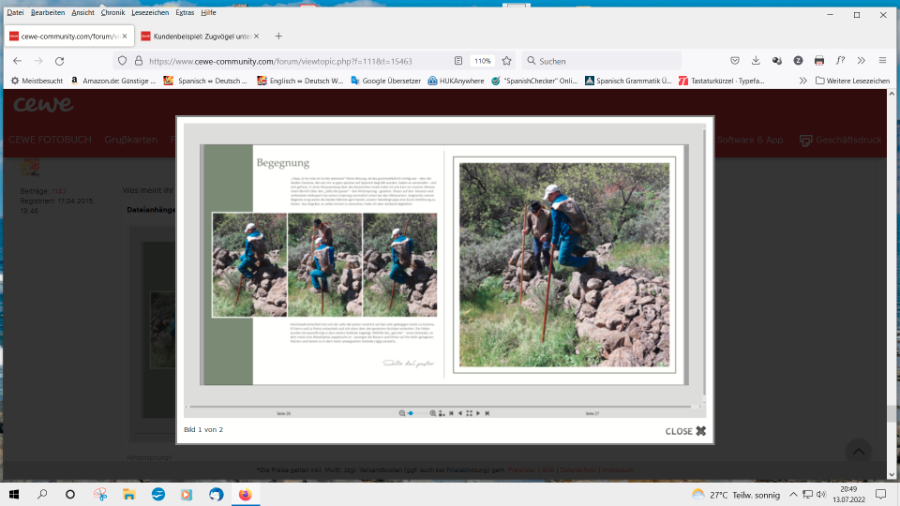900x506 pixels.
Task: Click the browser back arrow
Action: click(x=17, y=61)
